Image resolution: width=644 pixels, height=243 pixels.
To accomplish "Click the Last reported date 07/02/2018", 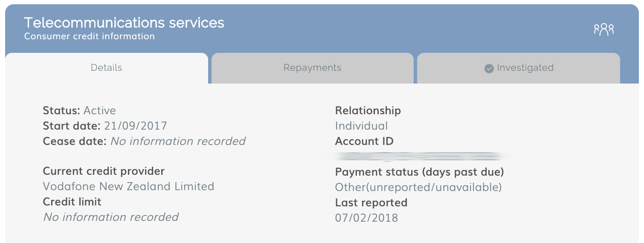I will (x=366, y=218).
